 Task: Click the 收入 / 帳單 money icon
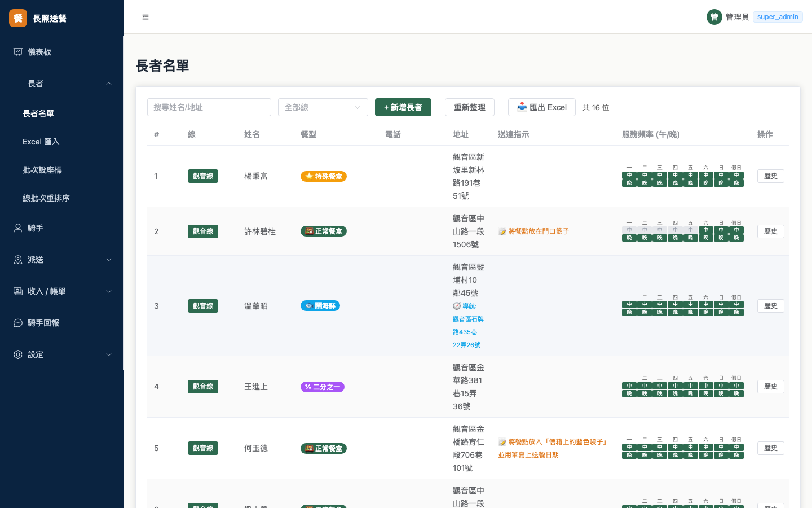(18, 291)
